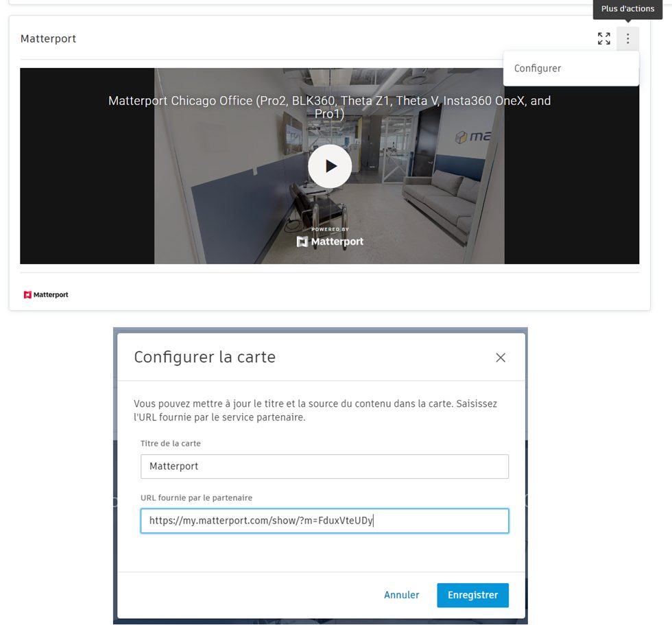This screenshot has width=672, height=625.
Task: Focus the URL fournie par le partenaire field
Action: tap(324, 521)
